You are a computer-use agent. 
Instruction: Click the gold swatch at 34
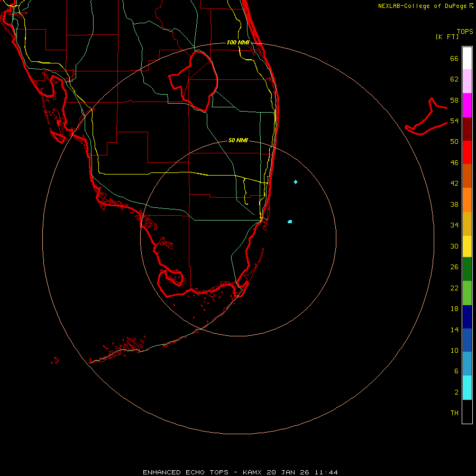[x=467, y=224]
